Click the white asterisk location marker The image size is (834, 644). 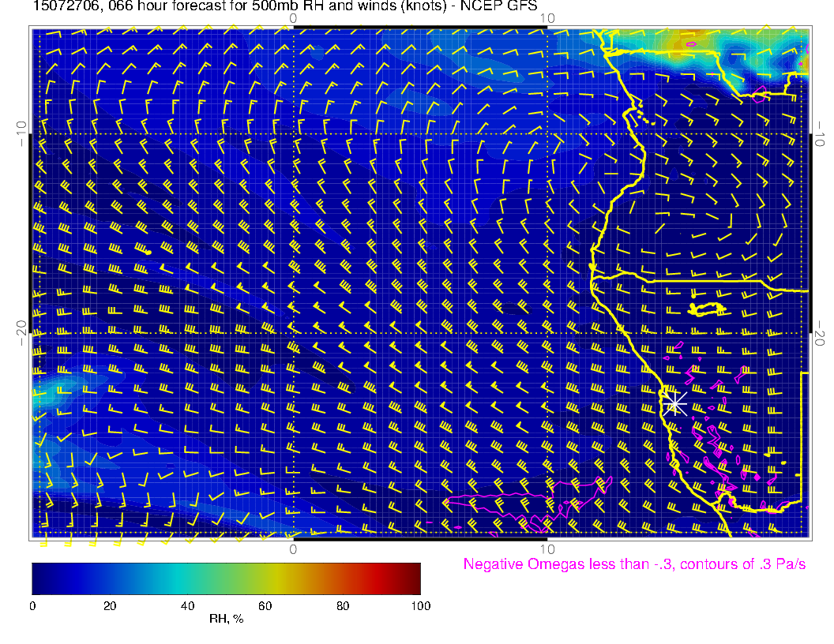pos(674,404)
